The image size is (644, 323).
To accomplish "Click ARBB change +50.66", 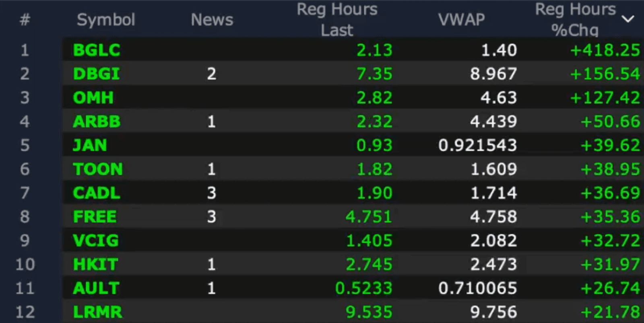I will tap(610, 121).
